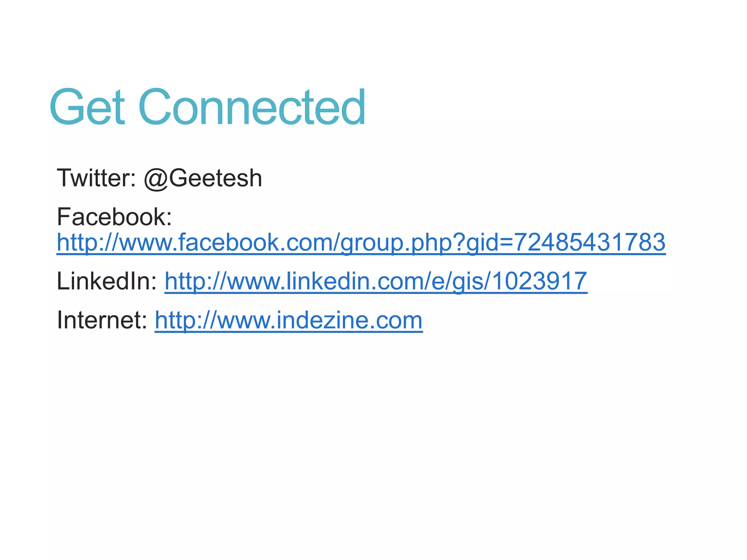
Task: Open the Facebook group link
Action: [x=361, y=243]
